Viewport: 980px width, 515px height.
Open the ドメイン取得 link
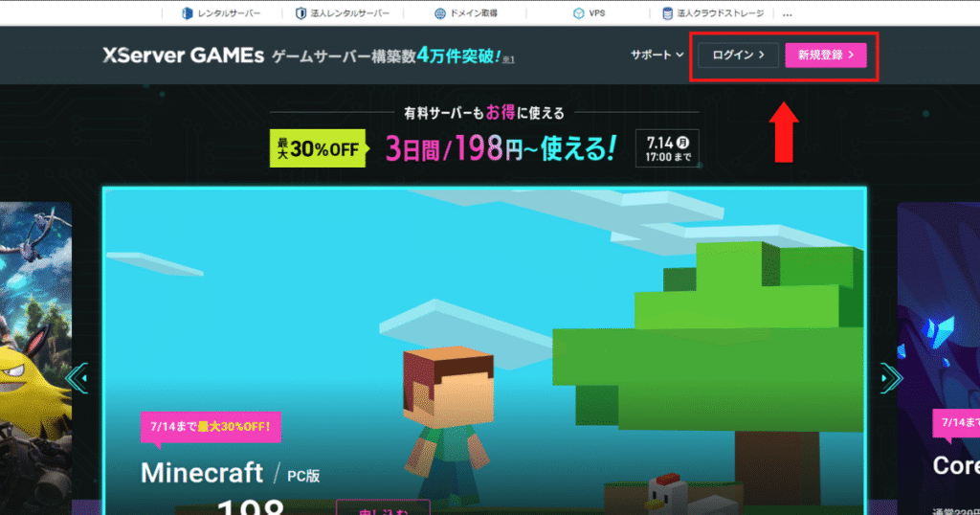click(x=466, y=13)
